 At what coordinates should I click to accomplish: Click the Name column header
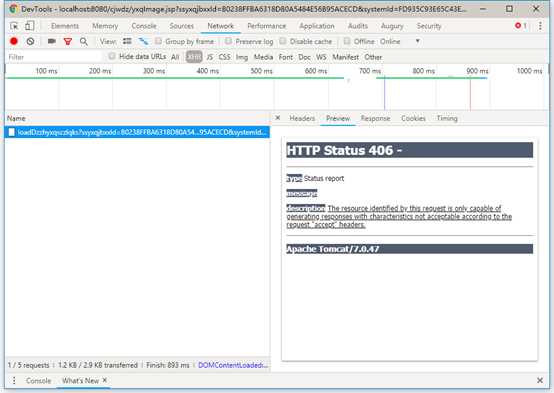tap(137, 118)
